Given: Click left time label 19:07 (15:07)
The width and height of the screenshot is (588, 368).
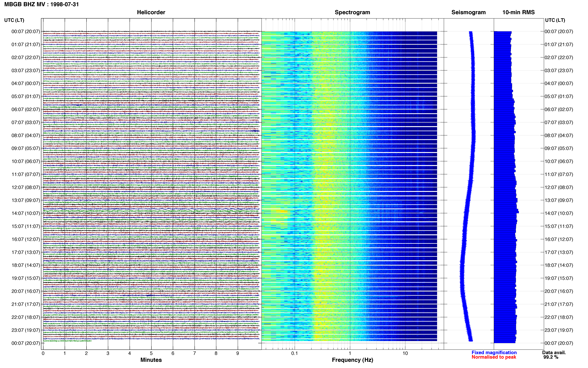Looking at the screenshot, I should click(x=26, y=278).
